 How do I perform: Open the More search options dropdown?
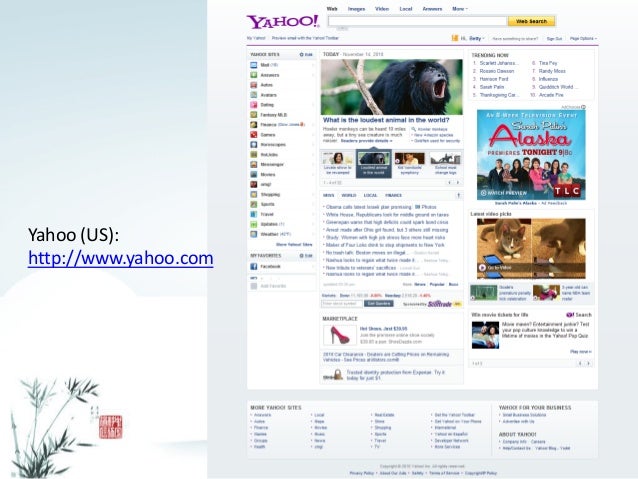click(x=460, y=9)
